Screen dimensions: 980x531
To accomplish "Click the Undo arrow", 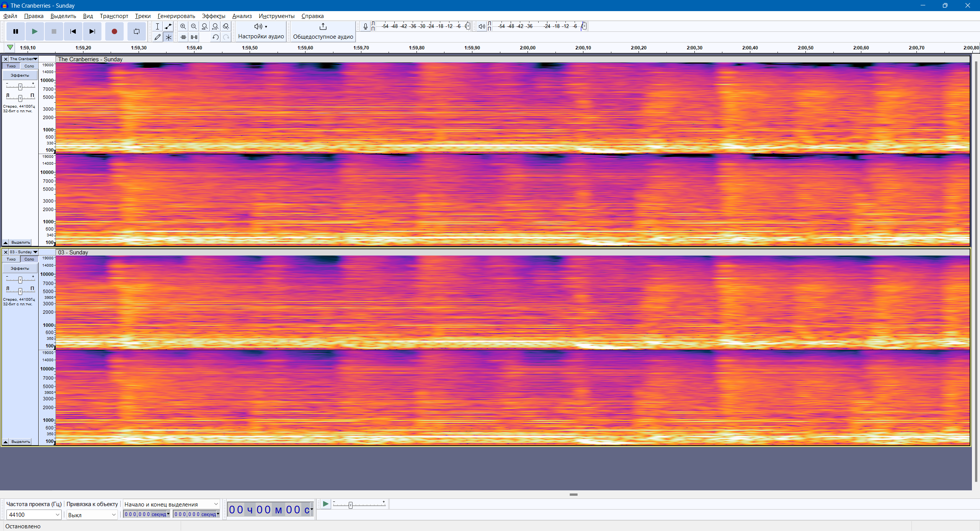I will (215, 37).
